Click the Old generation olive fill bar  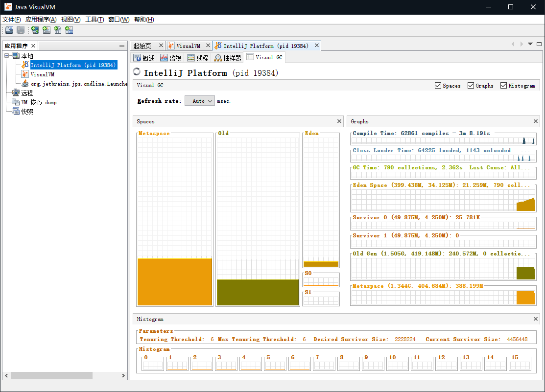pyautogui.click(x=258, y=292)
